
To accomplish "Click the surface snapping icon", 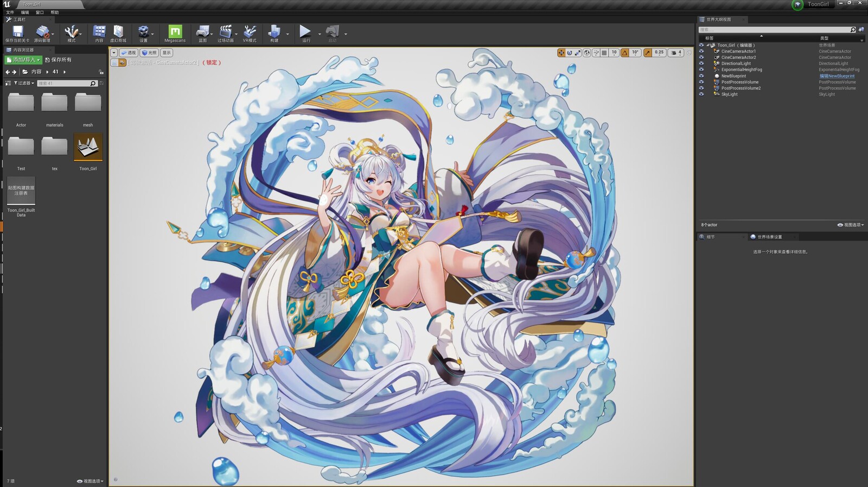I will pyautogui.click(x=596, y=53).
